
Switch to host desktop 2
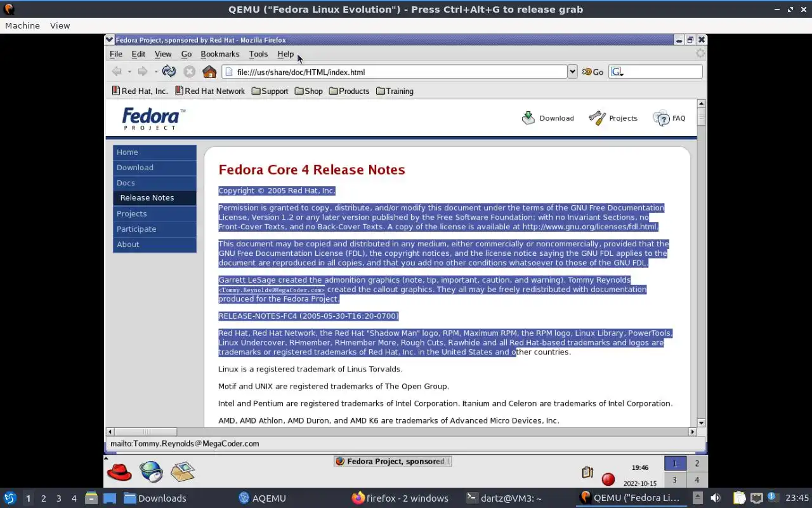coord(43,498)
